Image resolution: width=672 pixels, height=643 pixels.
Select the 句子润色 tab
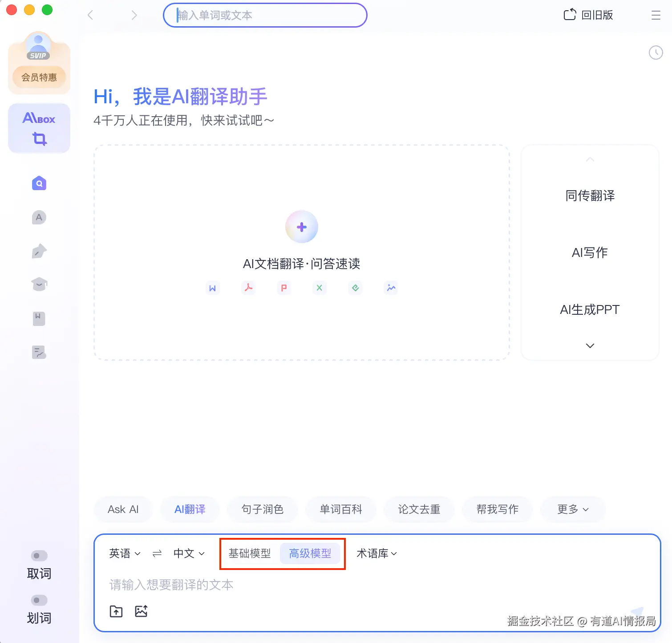(262, 509)
